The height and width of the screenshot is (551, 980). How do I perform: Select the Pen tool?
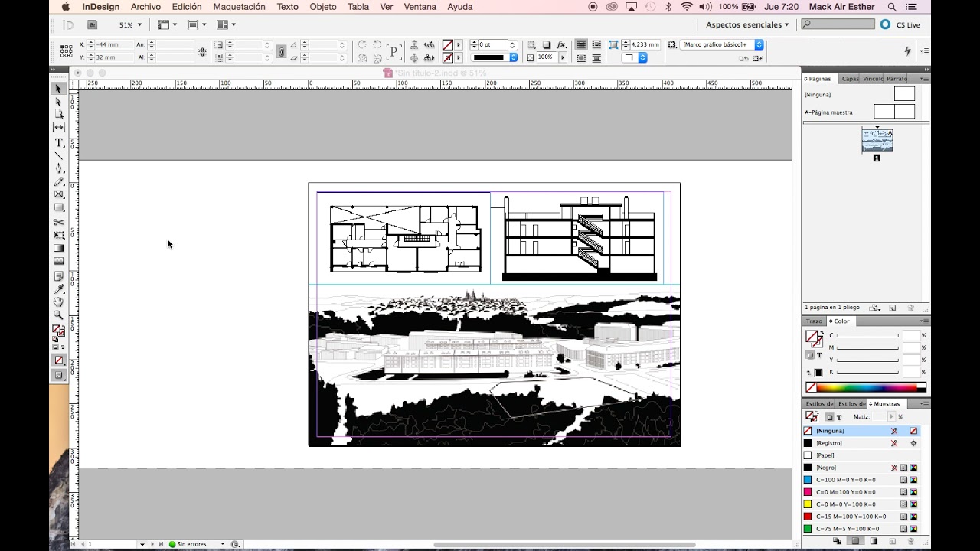click(58, 168)
